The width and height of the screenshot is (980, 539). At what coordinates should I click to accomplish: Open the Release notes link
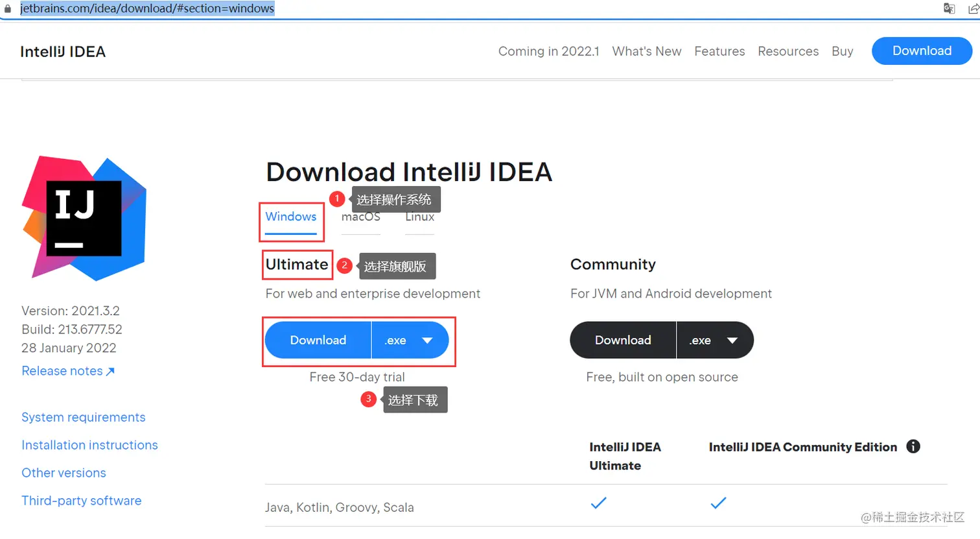click(68, 371)
